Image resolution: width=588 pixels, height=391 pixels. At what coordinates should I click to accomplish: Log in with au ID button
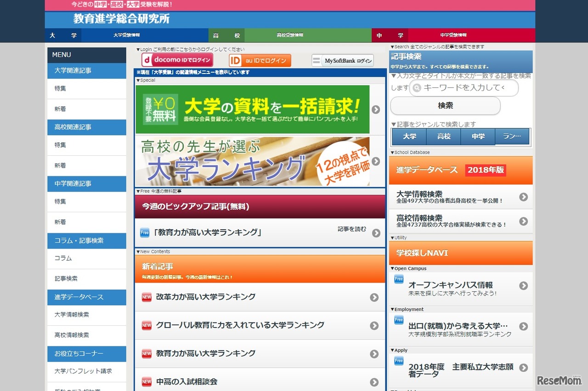260,61
